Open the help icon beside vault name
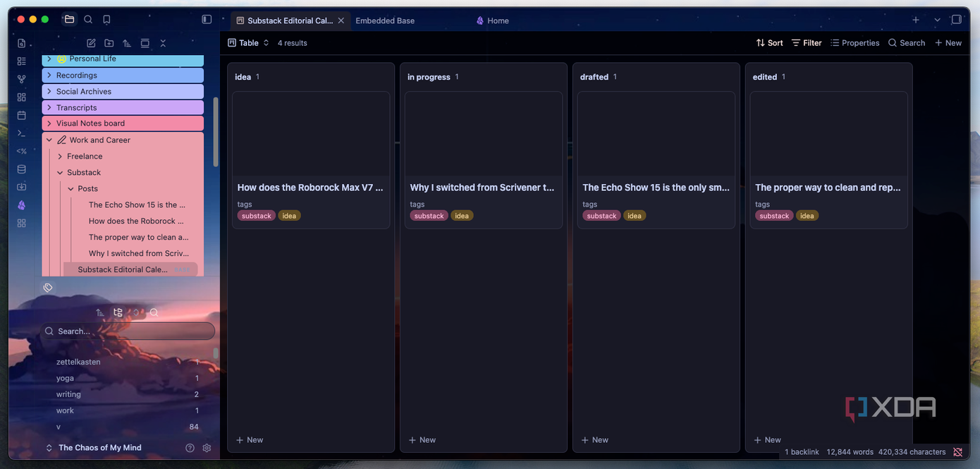 [x=190, y=448]
